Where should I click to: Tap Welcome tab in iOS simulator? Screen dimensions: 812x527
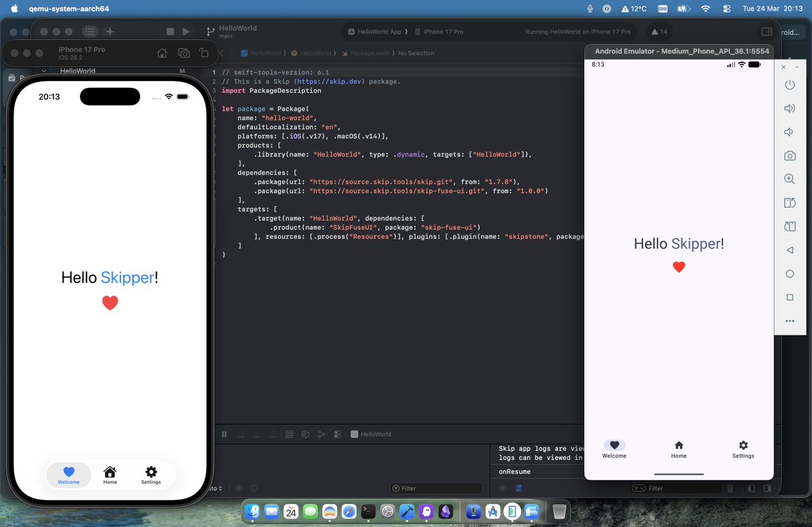pos(68,476)
